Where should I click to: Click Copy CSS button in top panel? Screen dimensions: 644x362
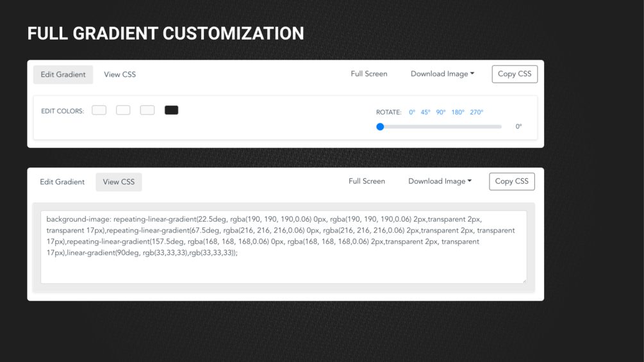click(515, 74)
